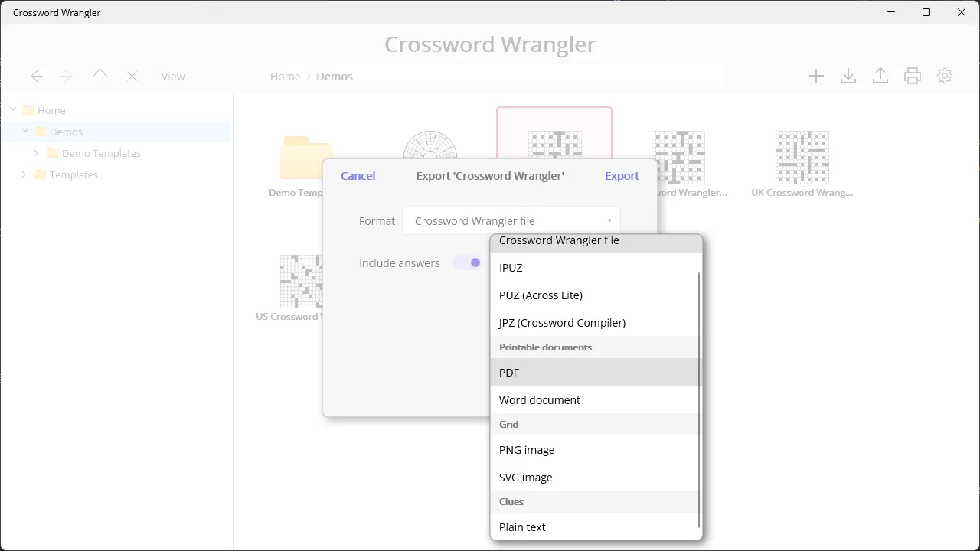The width and height of the screenshot is (980, 551).
Task: Collapse the Home tree node
Action: point(14,109)
